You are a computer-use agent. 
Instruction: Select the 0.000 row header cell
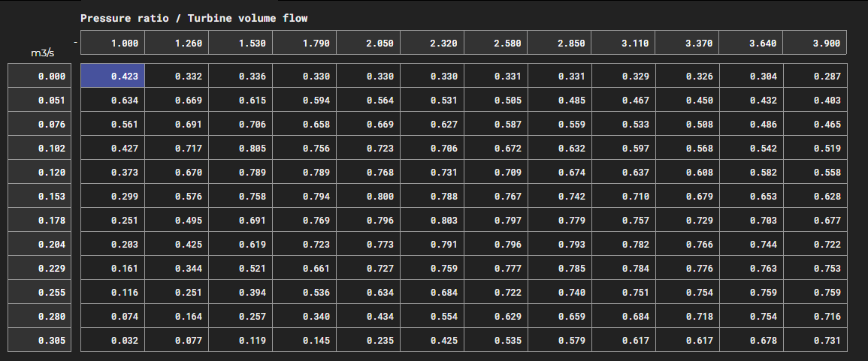click(40, 76)
